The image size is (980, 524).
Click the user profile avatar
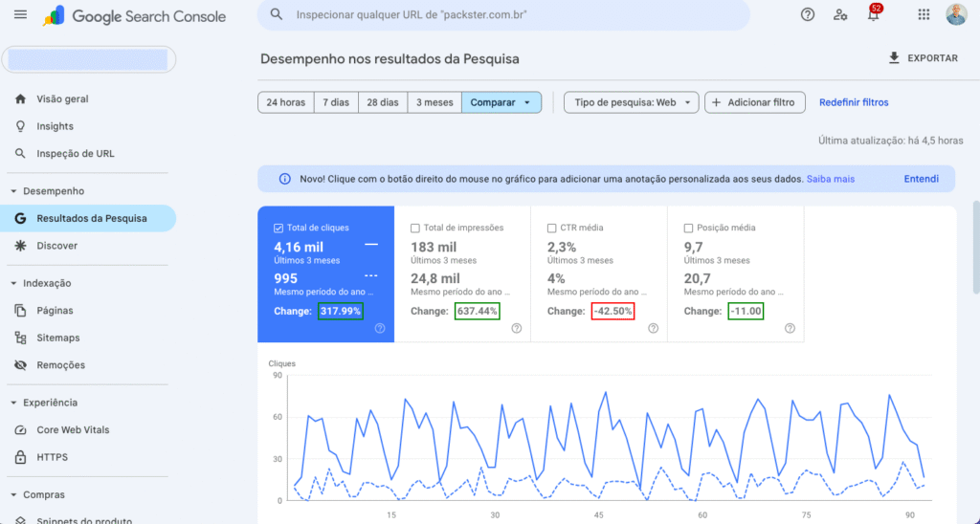[x=956, y=15]
